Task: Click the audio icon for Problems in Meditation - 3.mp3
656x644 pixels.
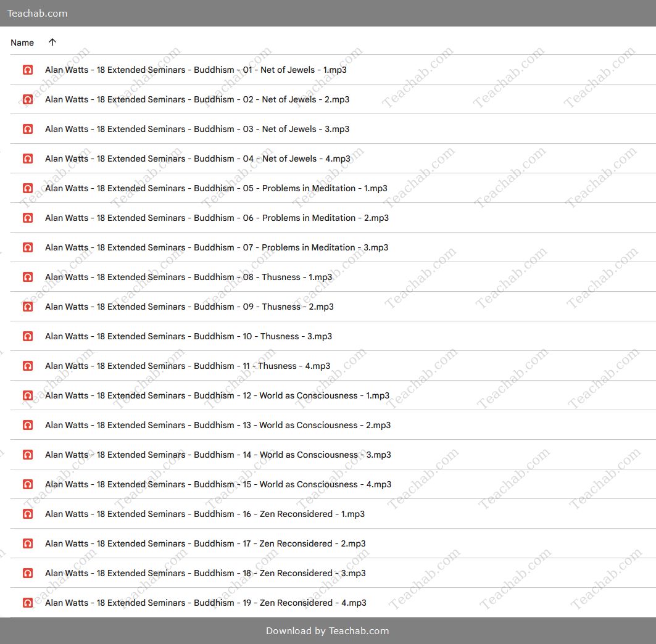Action: coord(28,247)
